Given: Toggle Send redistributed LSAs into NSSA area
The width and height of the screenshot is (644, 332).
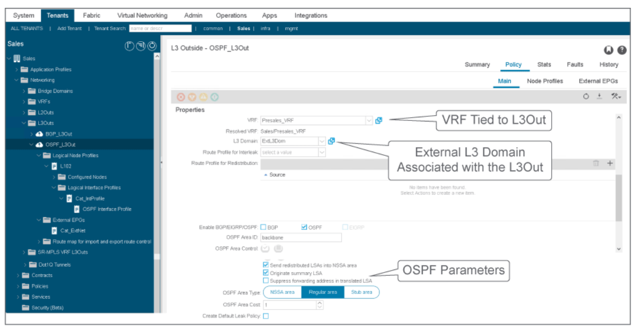Looking at the screenshot, I should click(x=266, y=265).
